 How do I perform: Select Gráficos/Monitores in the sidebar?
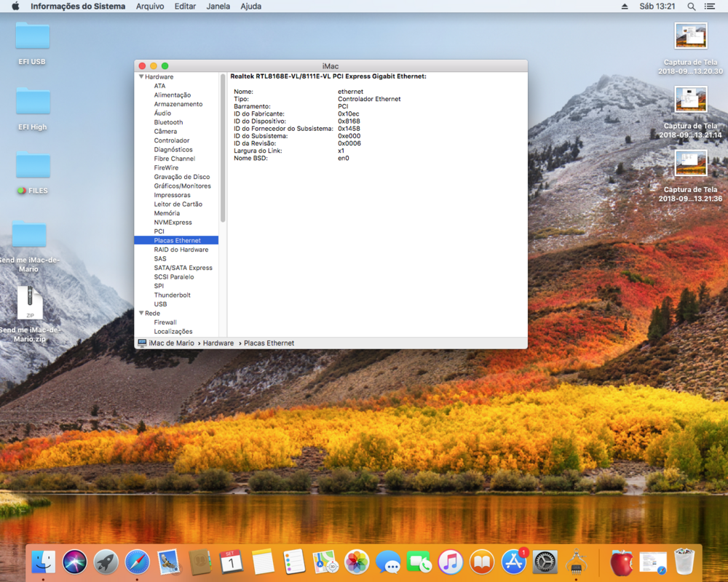click(182, 186)
